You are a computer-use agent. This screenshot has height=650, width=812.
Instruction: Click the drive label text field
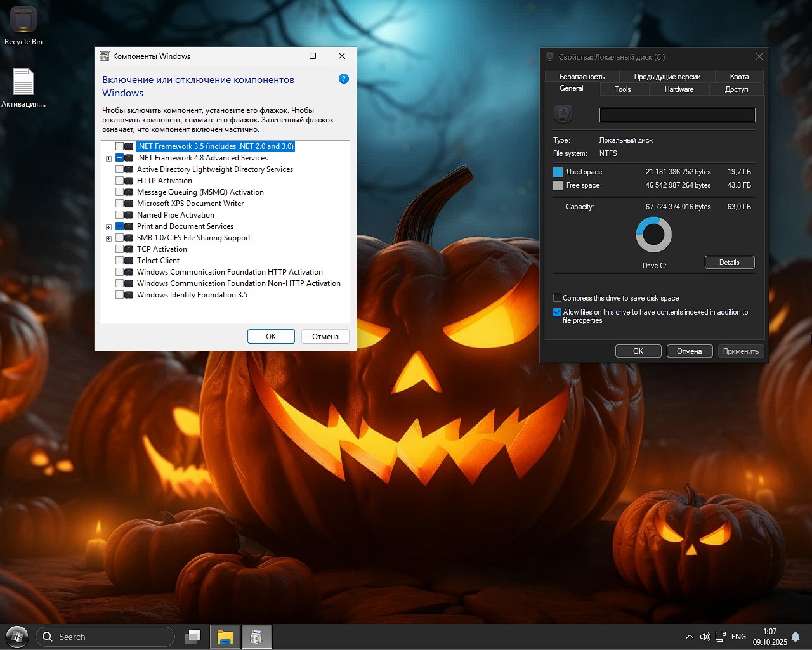[x=677, y=115]
